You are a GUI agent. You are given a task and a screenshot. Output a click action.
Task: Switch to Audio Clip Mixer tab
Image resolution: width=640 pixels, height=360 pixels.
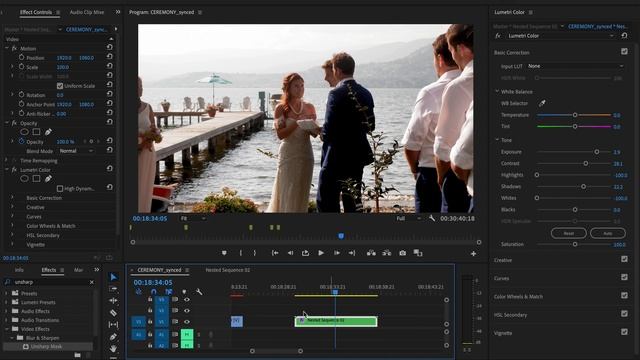click(87, 12)
